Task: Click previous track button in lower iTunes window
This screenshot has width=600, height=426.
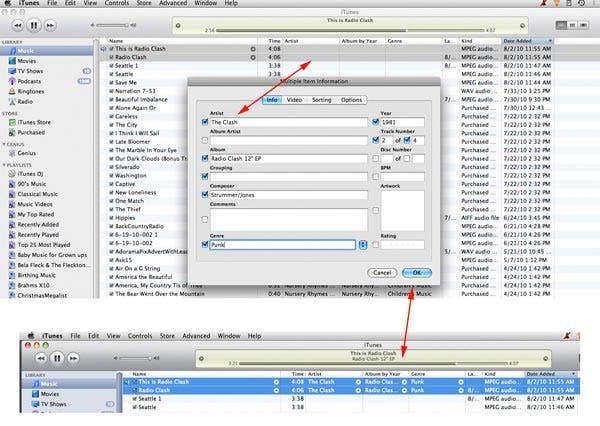Action: (x=41, y=358)
